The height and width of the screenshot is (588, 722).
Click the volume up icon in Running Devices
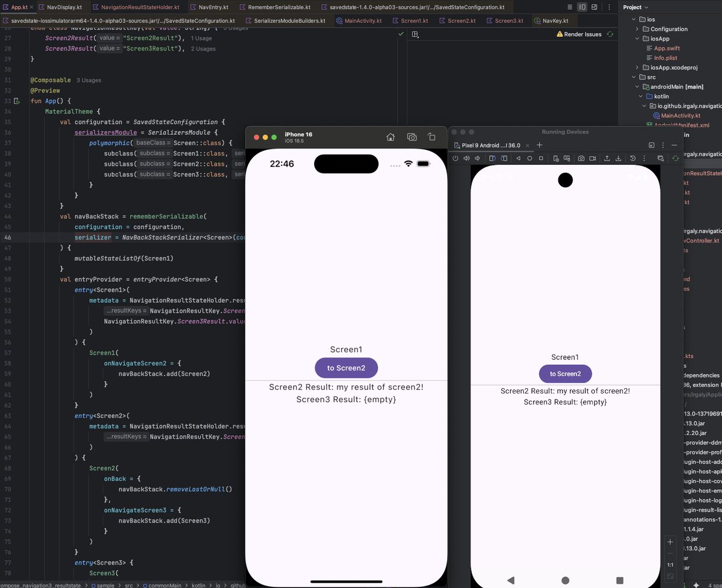466,158
